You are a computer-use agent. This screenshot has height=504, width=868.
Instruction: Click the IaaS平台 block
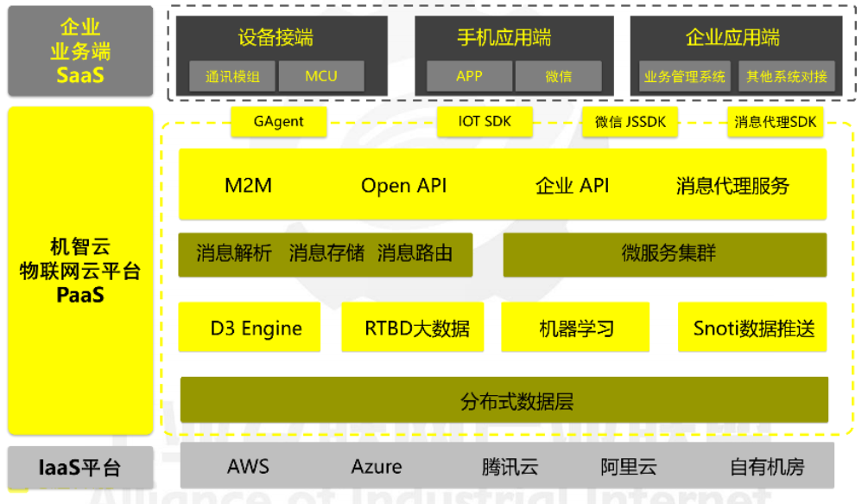click(x=80, y=468)
